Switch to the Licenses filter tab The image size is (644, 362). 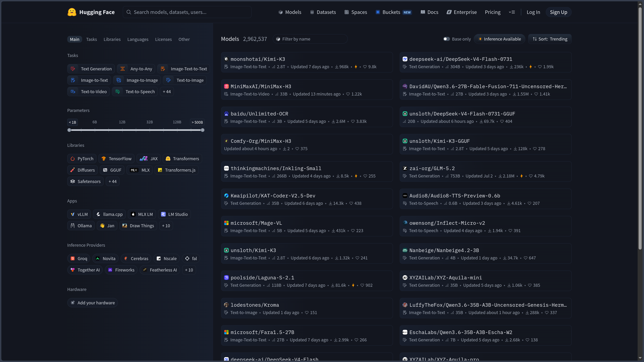click(x=163, y=39)
